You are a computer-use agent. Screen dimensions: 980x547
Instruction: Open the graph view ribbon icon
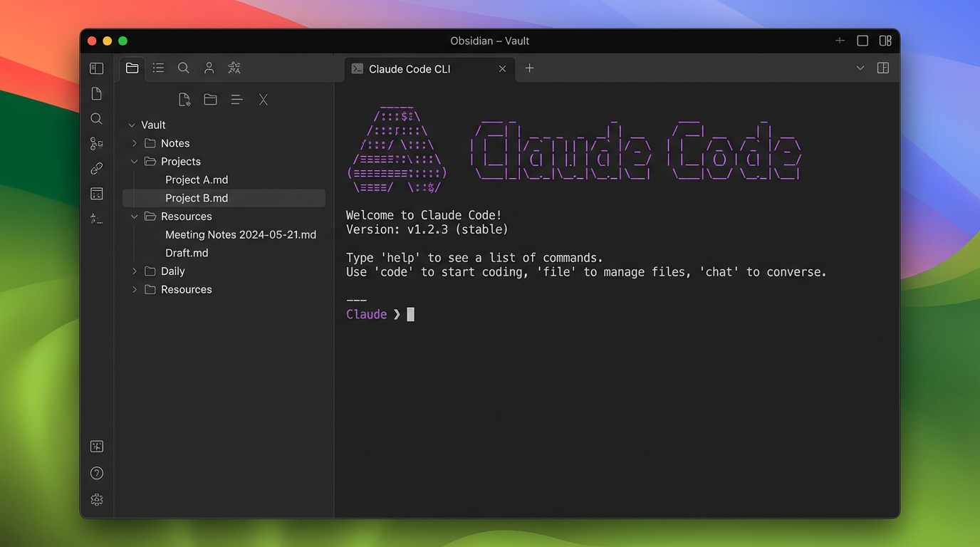(97, 144)
